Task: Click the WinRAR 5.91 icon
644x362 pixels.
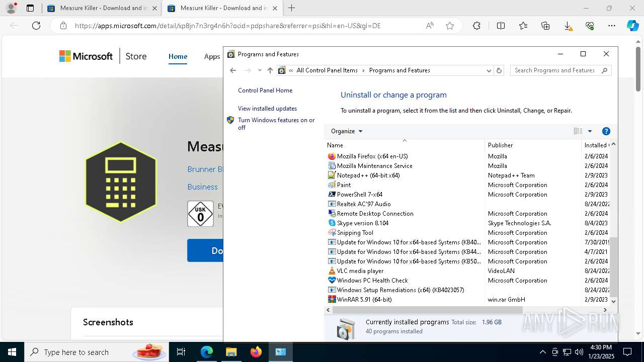Action: pos(332,300)
